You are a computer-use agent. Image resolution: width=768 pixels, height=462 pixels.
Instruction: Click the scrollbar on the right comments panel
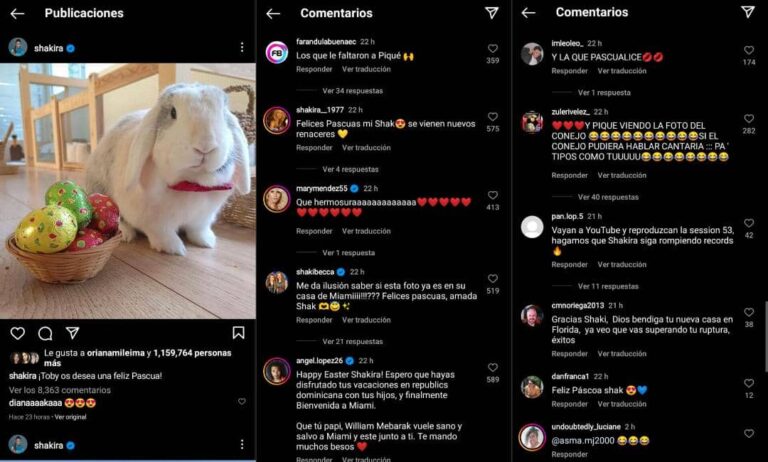pos(766,337)
